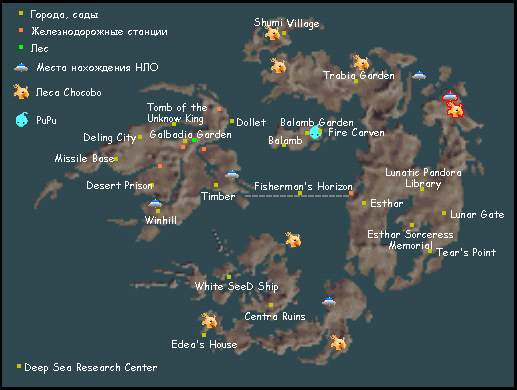
Task: Select the Chocobo icon above Edea's House
Action: [209, 321]
